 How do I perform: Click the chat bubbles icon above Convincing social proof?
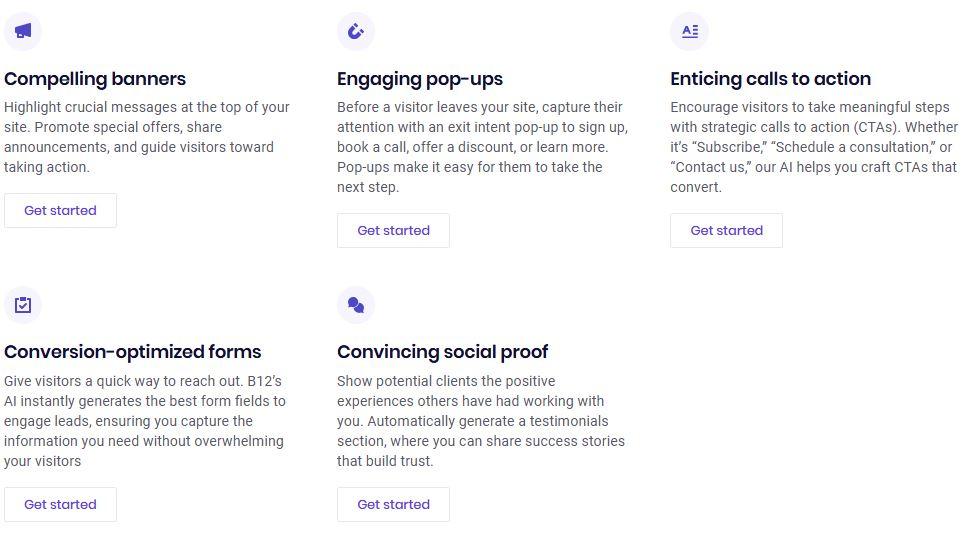coord(356,305)
